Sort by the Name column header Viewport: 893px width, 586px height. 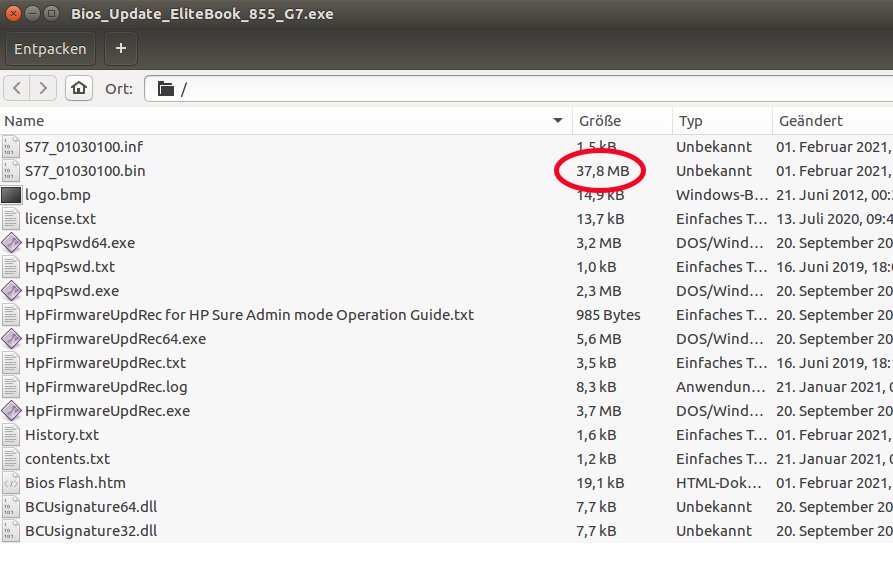coord(286,121)
